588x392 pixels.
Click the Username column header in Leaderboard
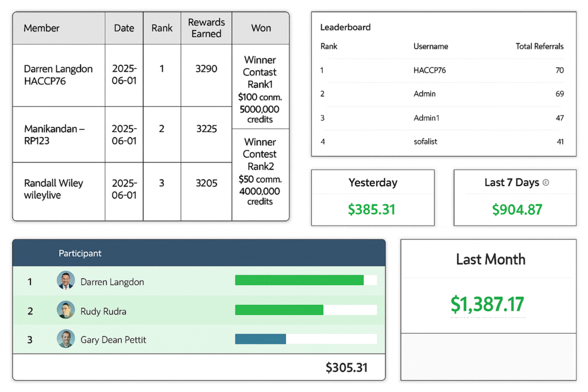[x=431, y=46]
